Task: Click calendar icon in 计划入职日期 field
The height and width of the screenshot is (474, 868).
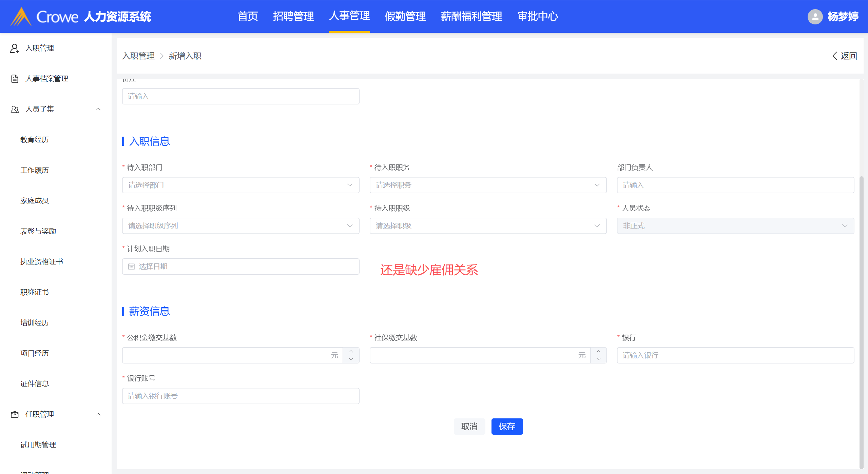Action: (x=131, y=266)
